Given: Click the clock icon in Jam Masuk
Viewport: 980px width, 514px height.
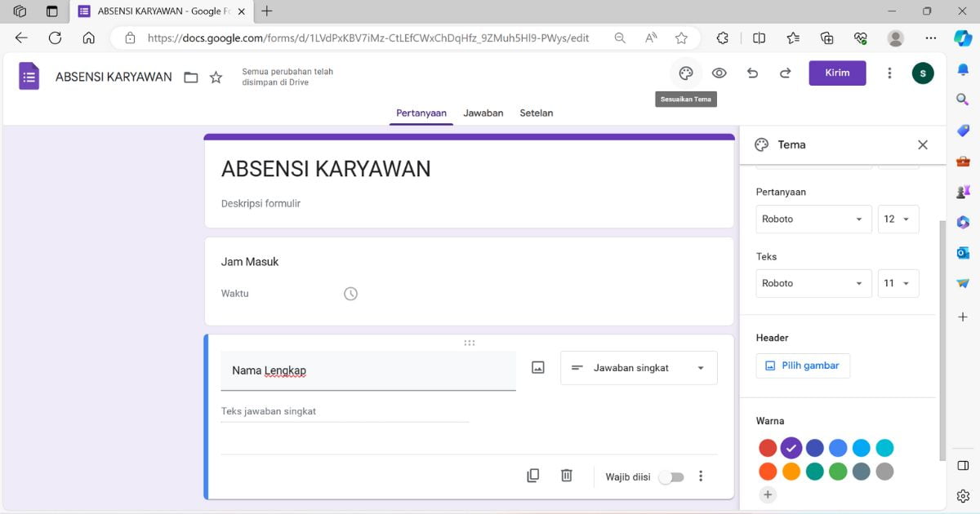Looking at the screenshot, I should point(350,294).
